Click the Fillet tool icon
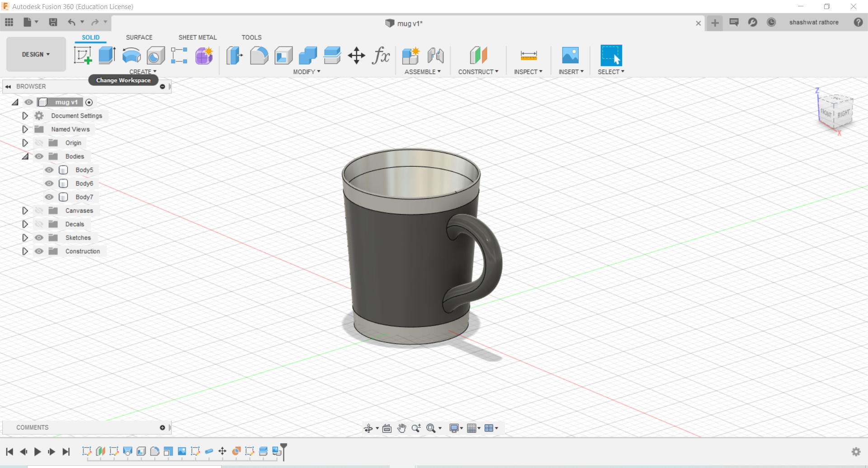The height and width of the screenshot is (468, 868). [259, 56]
